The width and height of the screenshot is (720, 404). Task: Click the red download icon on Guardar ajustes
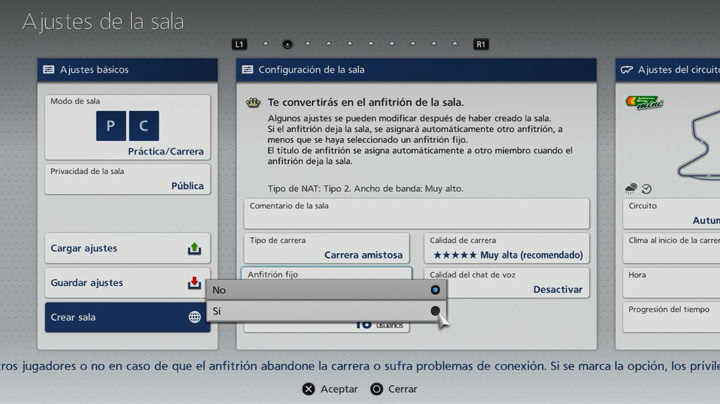click(x=194, y=283)
